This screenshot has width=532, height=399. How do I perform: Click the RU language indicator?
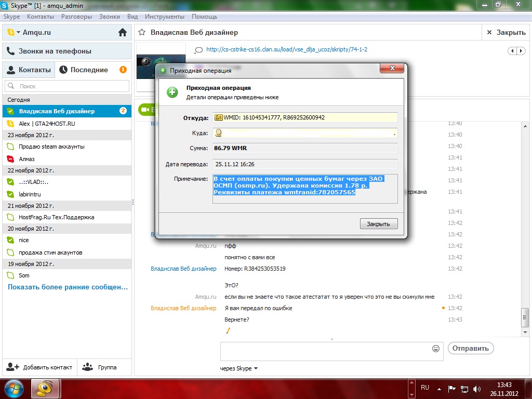point(425,388)
